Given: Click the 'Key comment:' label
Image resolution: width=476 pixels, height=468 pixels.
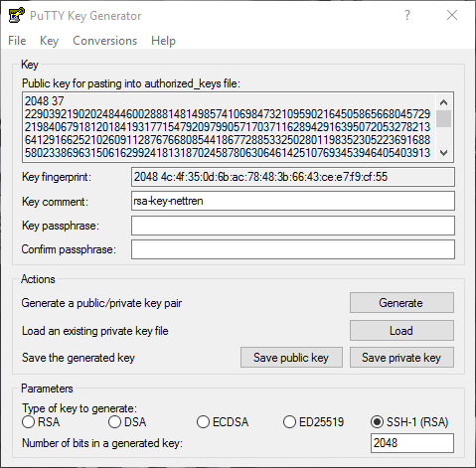Looking at the screenshot, I should (55, 202).
